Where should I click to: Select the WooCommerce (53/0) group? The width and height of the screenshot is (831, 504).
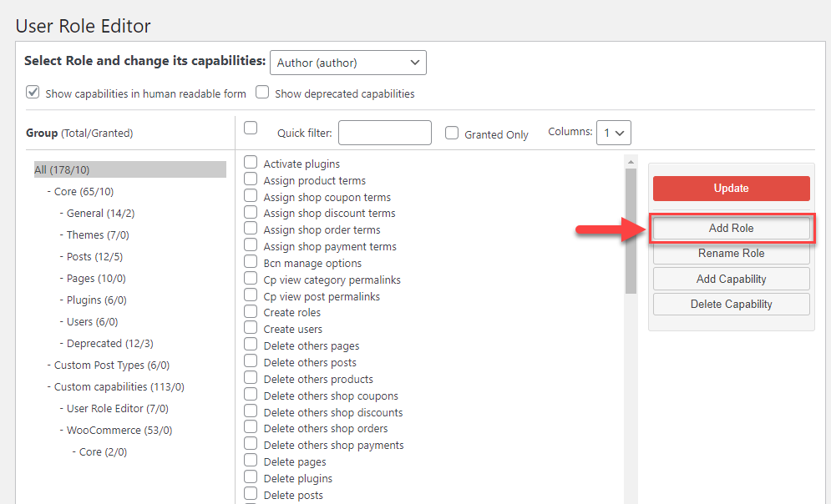(119, 431)
